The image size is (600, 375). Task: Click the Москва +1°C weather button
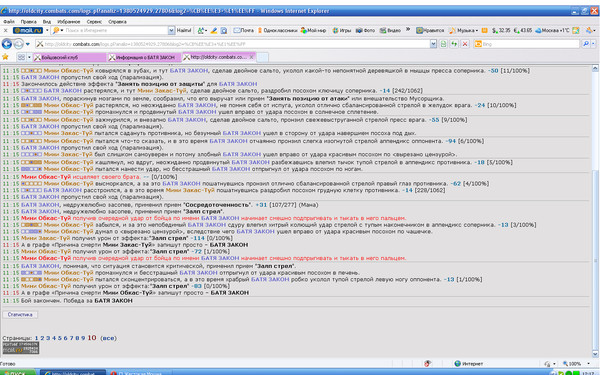click(552, 30)
